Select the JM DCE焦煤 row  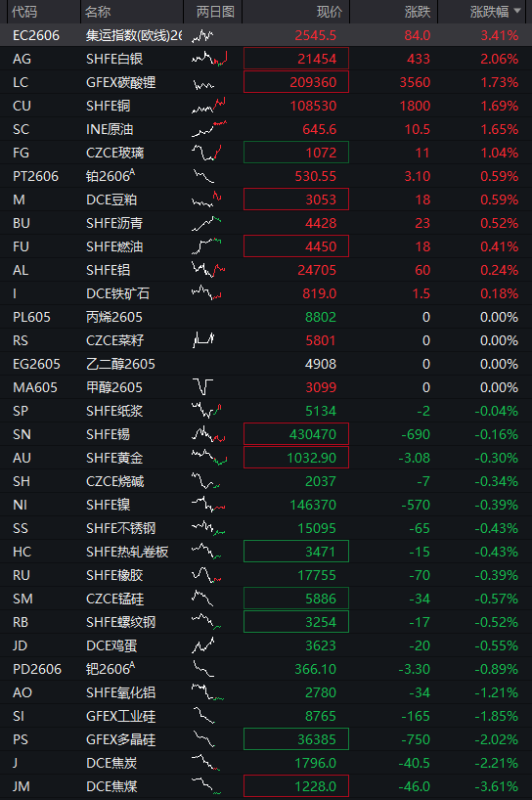[x=266, y=786]
